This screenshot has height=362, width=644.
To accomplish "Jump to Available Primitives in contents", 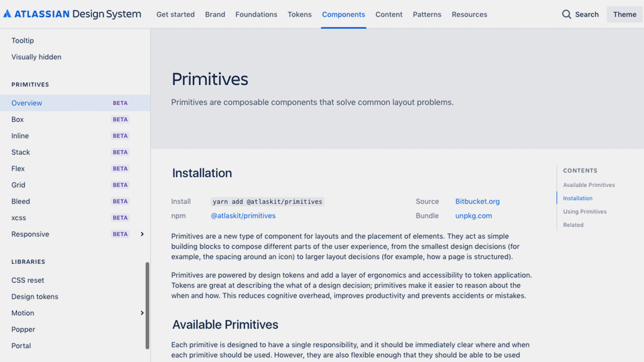I will (588, 185).
